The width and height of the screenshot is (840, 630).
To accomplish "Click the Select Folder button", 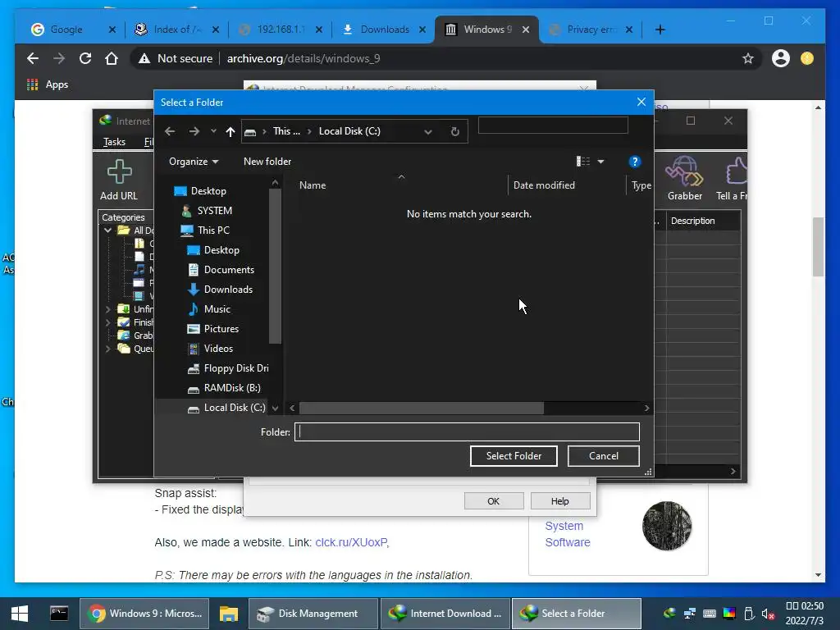I will [514, 456].
